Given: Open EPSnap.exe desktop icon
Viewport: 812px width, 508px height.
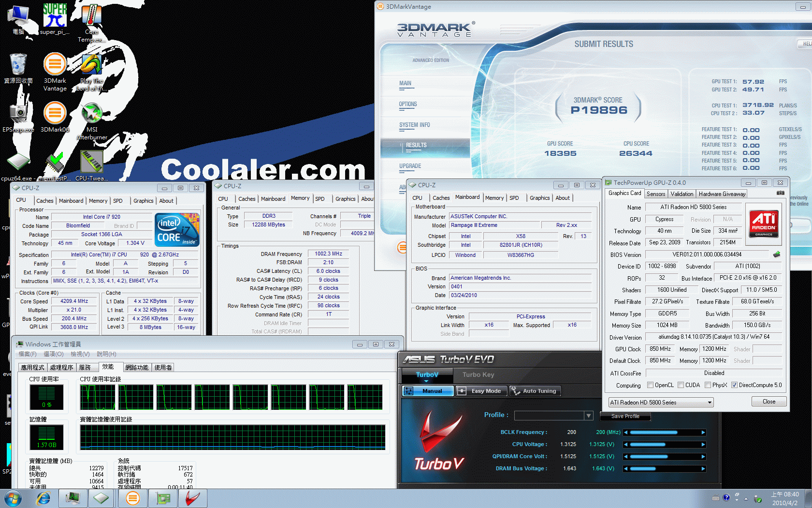Looking at the screenshot, I should tap(18, 117).
